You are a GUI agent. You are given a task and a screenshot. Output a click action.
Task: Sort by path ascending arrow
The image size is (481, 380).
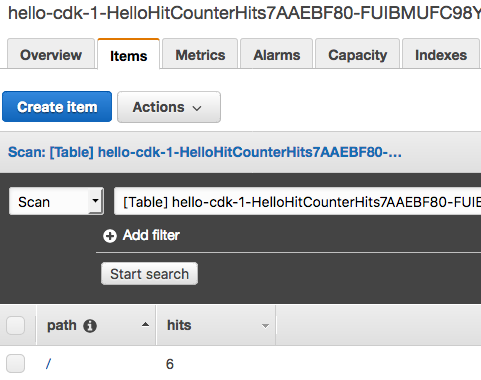[145, 324]
